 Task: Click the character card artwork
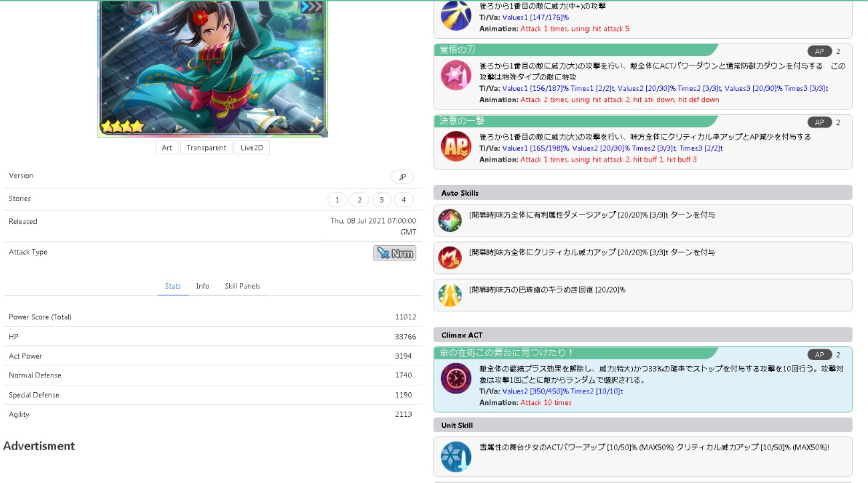click(212, 67)
